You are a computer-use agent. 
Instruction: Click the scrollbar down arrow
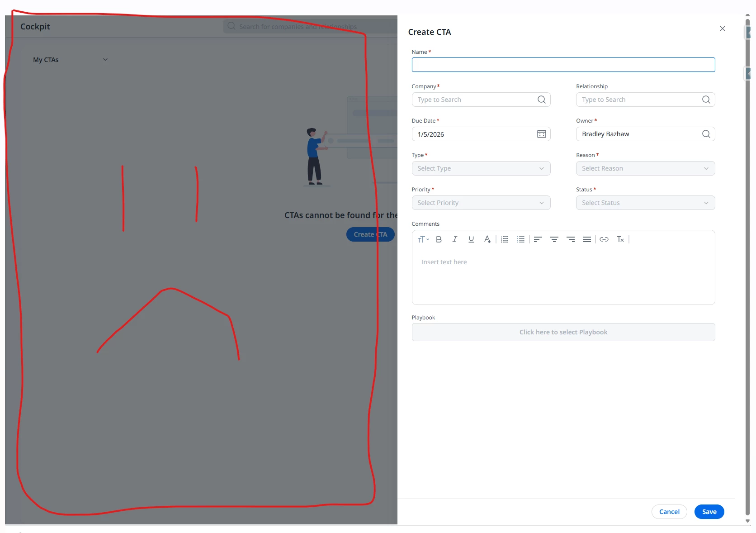(x=747, y=521)
